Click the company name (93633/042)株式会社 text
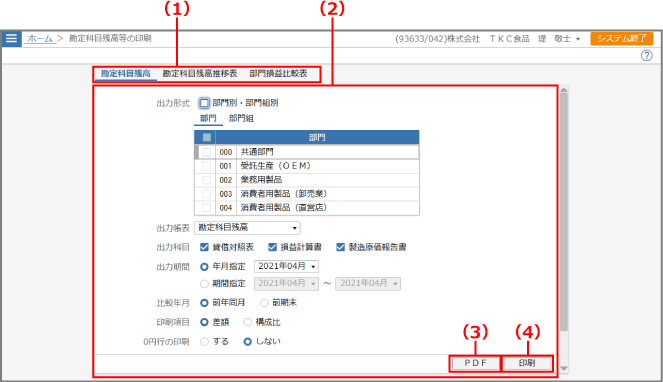663x382 pixels. [x=437, y=39]
